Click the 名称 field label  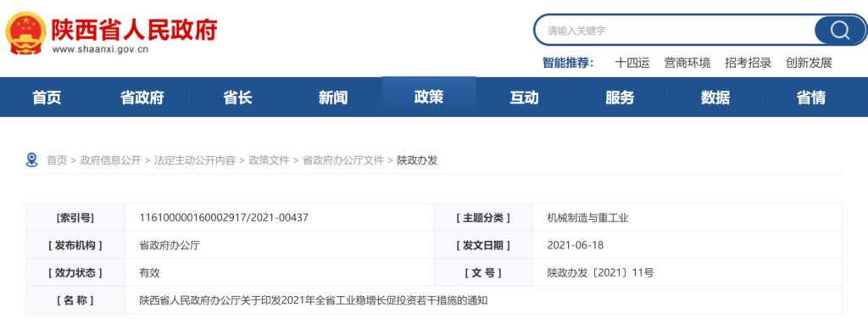tap(75, 301)
